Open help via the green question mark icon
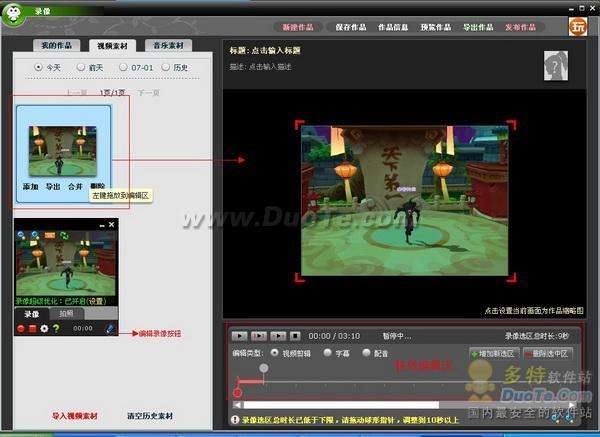Screen dimensions: 600x437 (56, 328)
